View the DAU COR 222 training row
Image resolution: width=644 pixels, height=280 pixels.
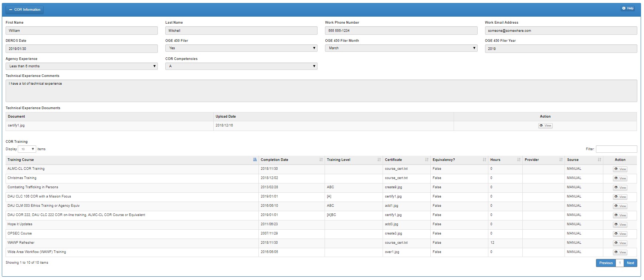pyautogui.click(x=620, y=215)
